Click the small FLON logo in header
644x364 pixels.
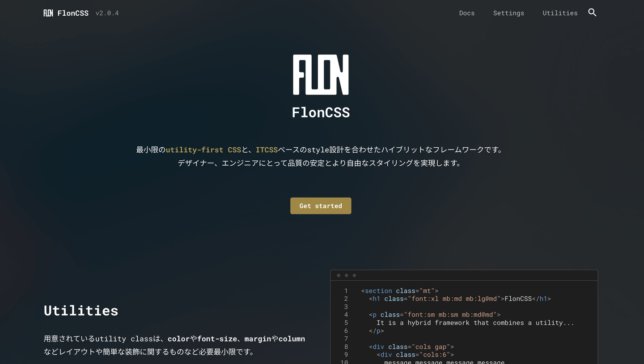coord(48,13)
